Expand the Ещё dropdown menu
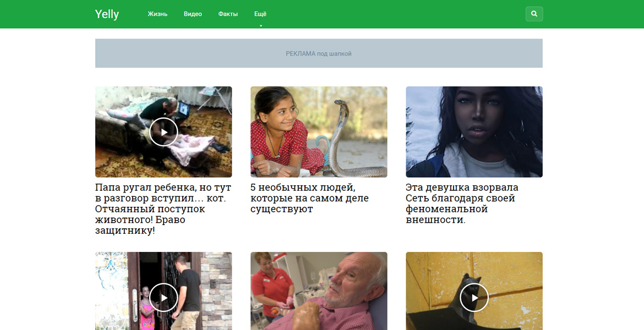Image resolution: width=644 pixels, height=330 pixels. tap(260, 14)
